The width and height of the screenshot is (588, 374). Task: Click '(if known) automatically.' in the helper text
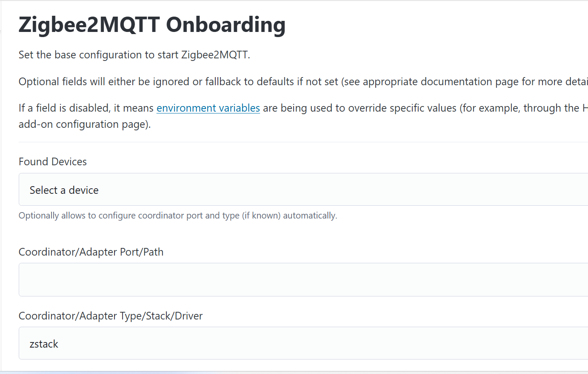pyautogui.click(x=289, y=216)
